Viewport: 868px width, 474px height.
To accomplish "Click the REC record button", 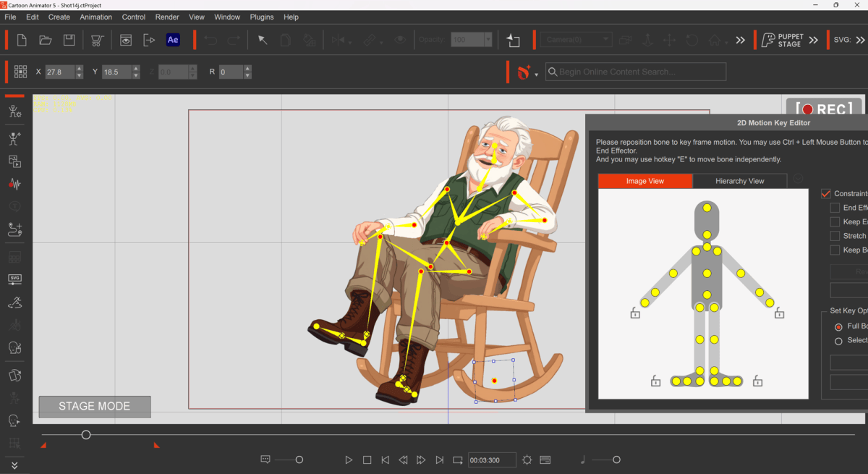I will click(x=824, y=109).
